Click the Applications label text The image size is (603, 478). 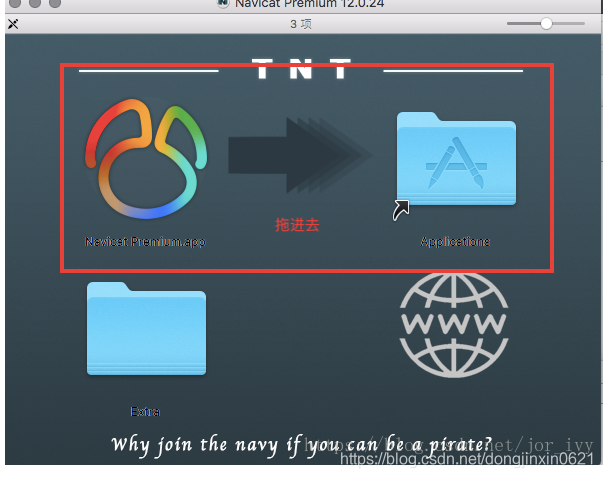(455, 242)
